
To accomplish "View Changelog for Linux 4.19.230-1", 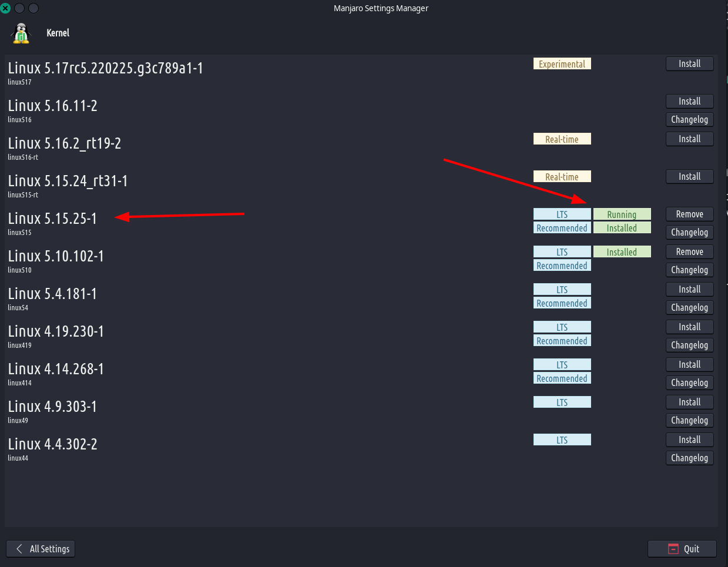I will 690,345.
